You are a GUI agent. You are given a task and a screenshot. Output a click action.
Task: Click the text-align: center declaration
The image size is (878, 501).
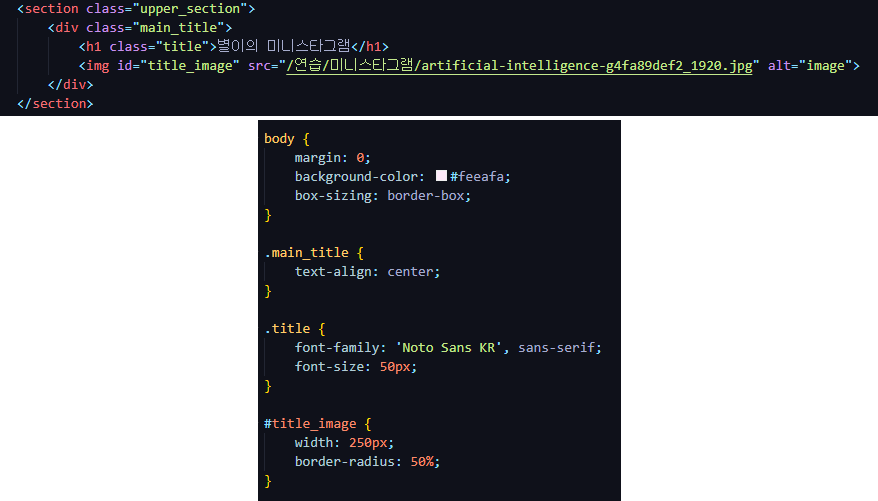[367, 271]
